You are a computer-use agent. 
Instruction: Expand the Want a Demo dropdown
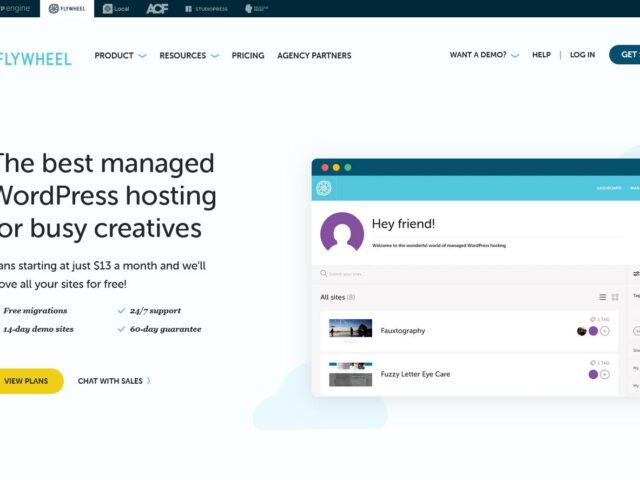(484, 55)
